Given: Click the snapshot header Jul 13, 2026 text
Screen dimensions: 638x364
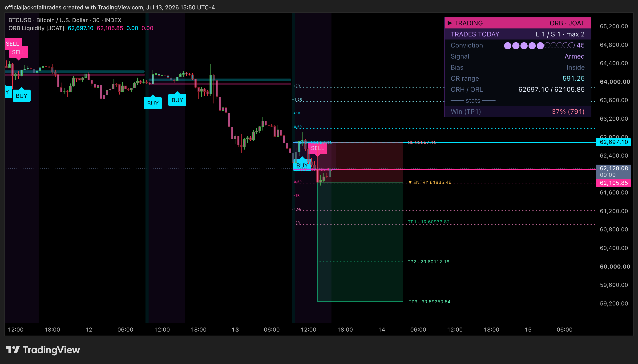Looking at the screenshot, I should tap(162, 7).
